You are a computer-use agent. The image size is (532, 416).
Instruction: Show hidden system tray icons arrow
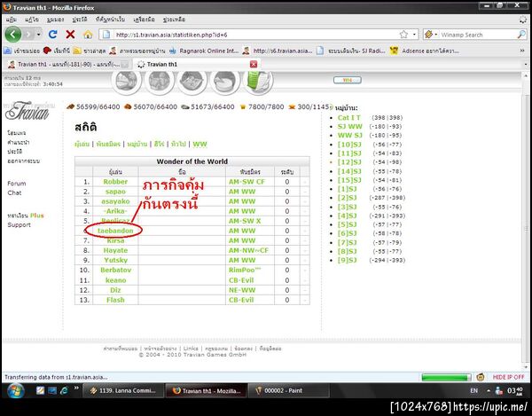(489, 391)
